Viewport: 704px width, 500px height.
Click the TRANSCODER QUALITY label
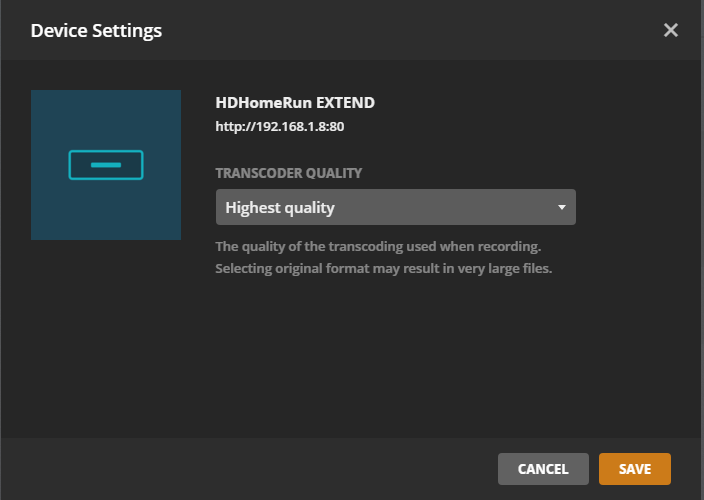coord(289,173)
